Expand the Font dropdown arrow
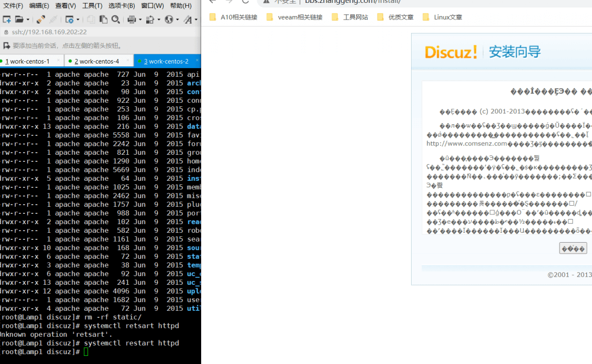The image size is (592, 364). [x=196, y=20]
